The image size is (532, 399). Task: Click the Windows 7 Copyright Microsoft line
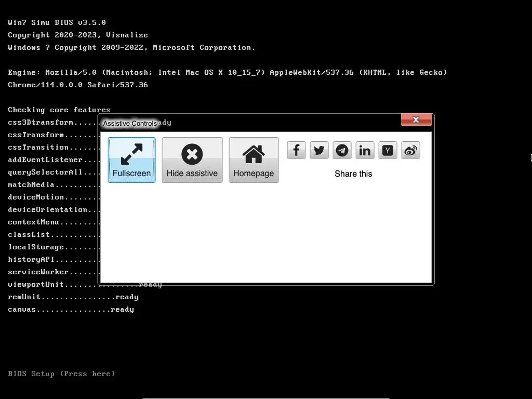coord(131,47)
